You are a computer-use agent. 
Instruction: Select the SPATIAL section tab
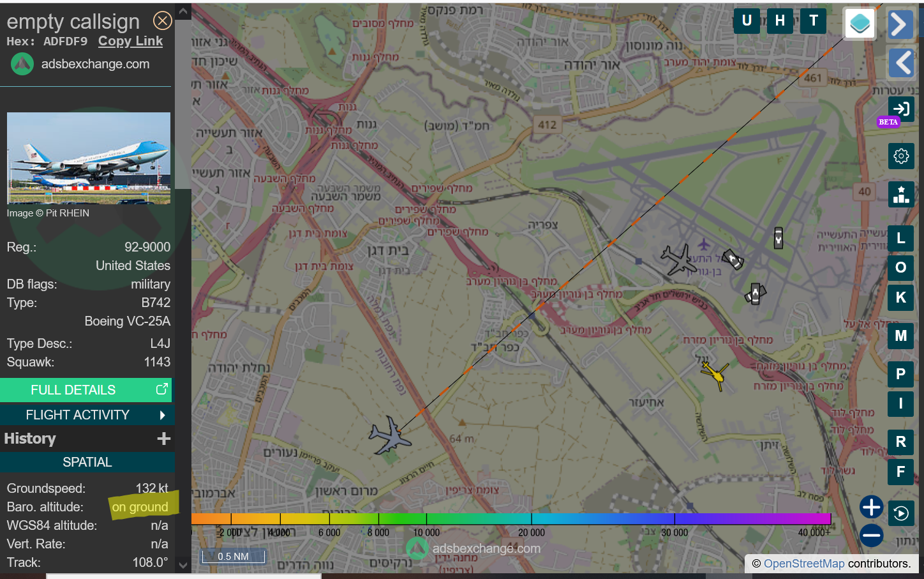[x=87, y=462]
